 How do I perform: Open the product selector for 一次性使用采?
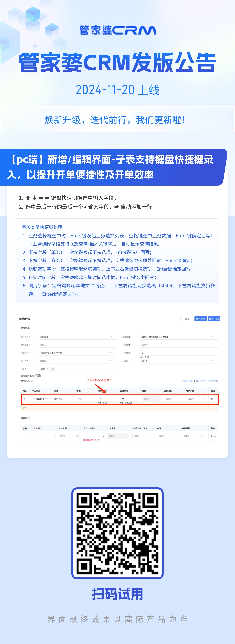48,399
